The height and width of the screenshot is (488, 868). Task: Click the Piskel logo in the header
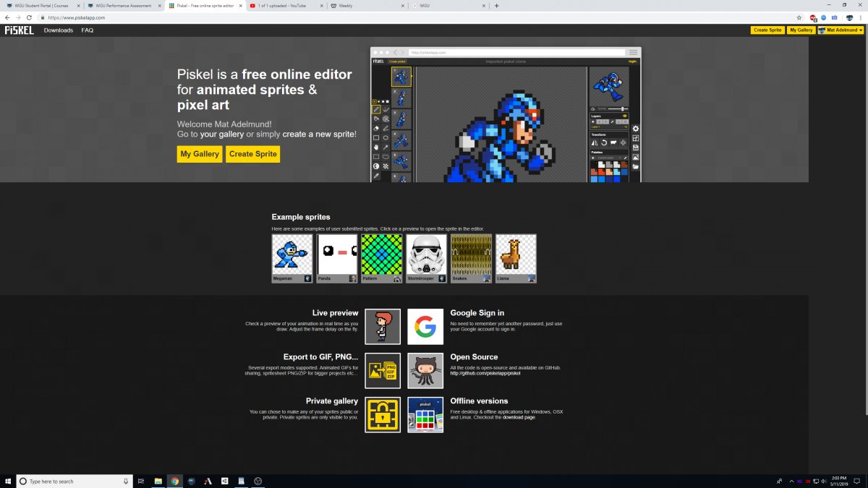(x=18, y=30)
